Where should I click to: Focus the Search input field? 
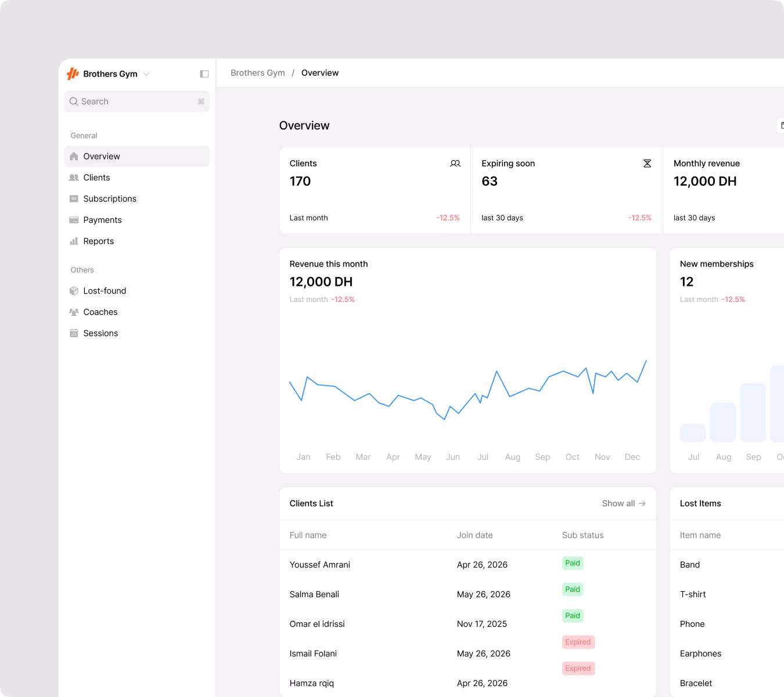[137, 102]
